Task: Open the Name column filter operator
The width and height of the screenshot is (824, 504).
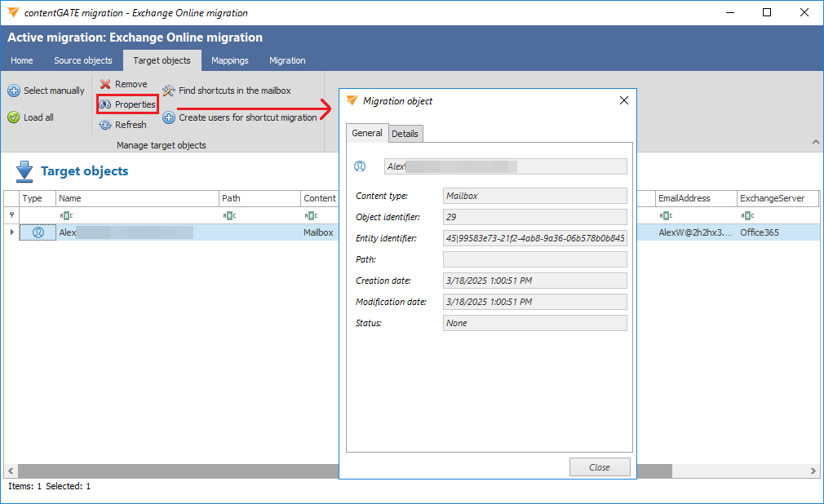Action: tap(67, 216)
